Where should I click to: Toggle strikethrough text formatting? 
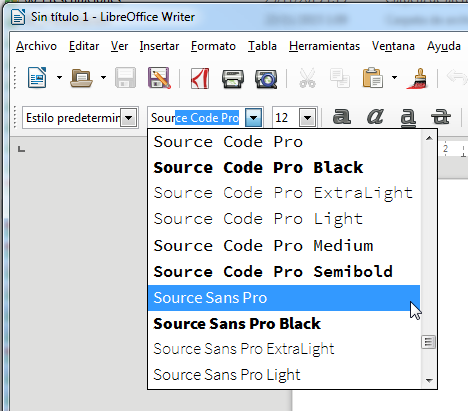click(x=441, y=117)
